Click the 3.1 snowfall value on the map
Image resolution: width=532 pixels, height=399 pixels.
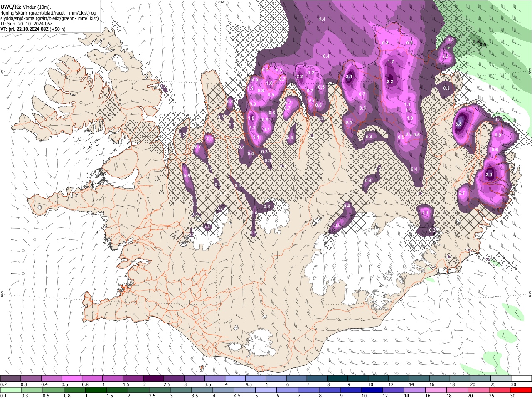coord(349,76)
